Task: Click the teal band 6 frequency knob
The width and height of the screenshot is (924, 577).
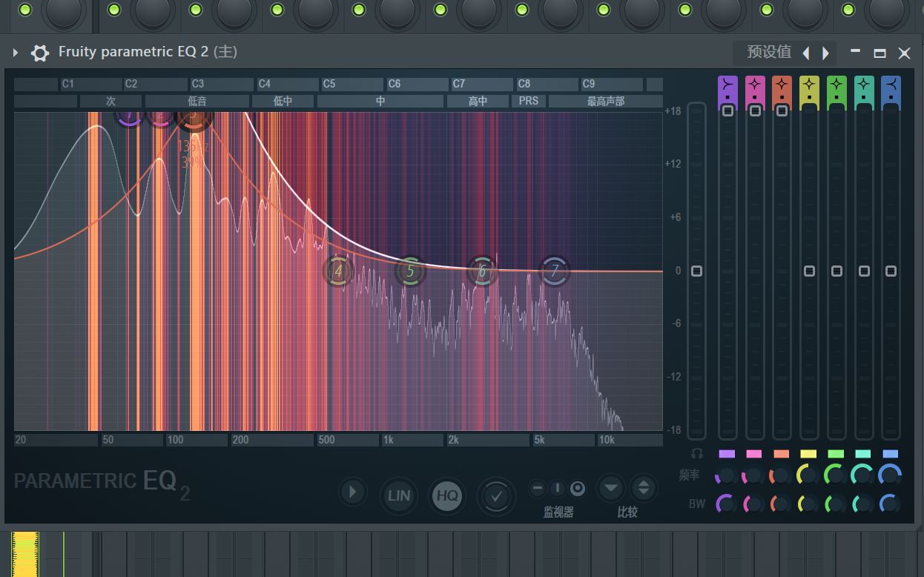Action: click(863, 476)
